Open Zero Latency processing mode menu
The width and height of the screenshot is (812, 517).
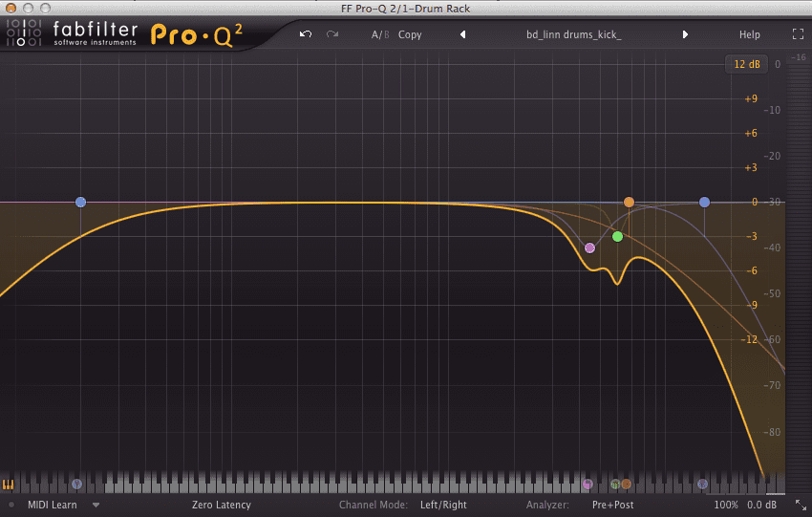[x=221, y=505]
